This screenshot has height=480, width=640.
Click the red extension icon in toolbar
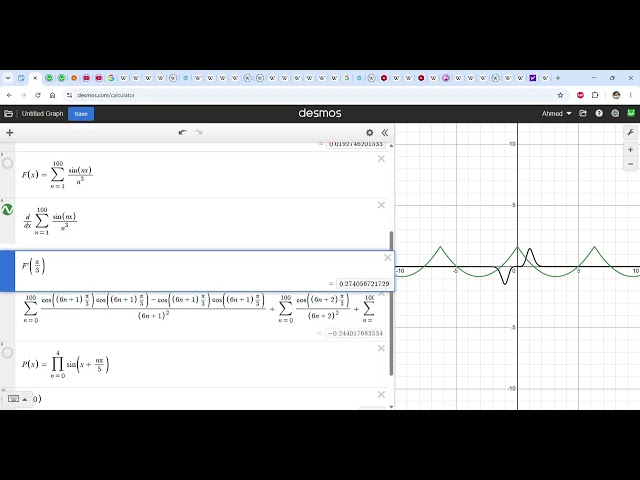click(580, 95)
